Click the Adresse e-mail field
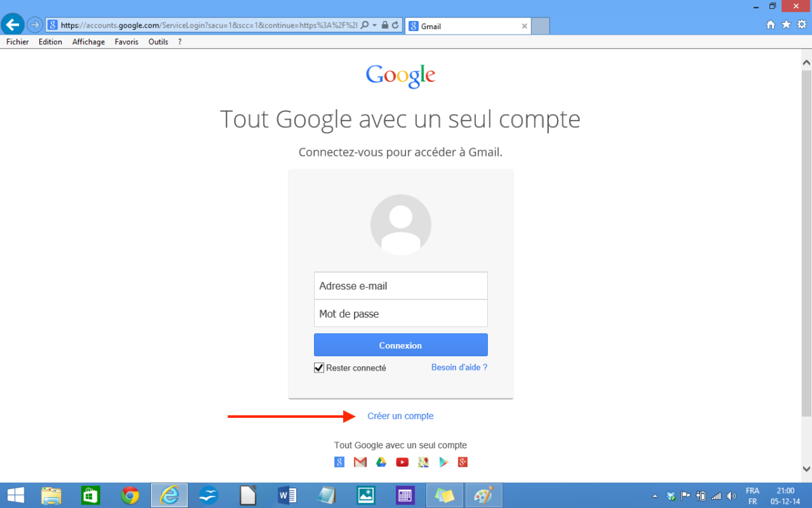Viewport: 812px width, 508px height. (401, 286)
